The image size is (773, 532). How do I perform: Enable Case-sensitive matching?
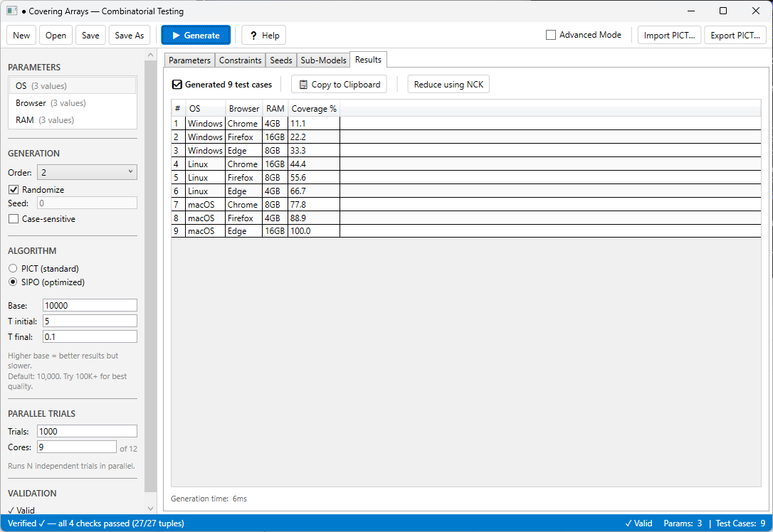(15, 218)
